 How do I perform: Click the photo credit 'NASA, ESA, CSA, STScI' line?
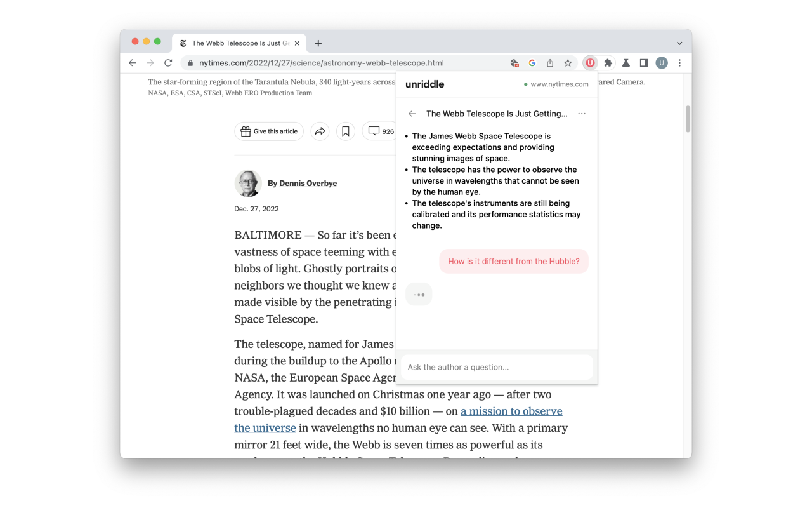pos(230,93)
